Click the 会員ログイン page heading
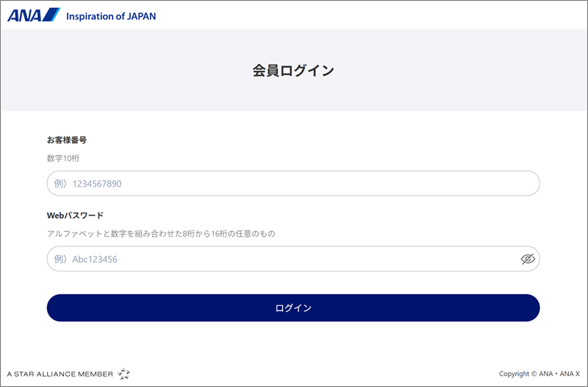Image resolution: width=588 pixels, height=387 pixels. pyautogui.click(x=293, y=71)
